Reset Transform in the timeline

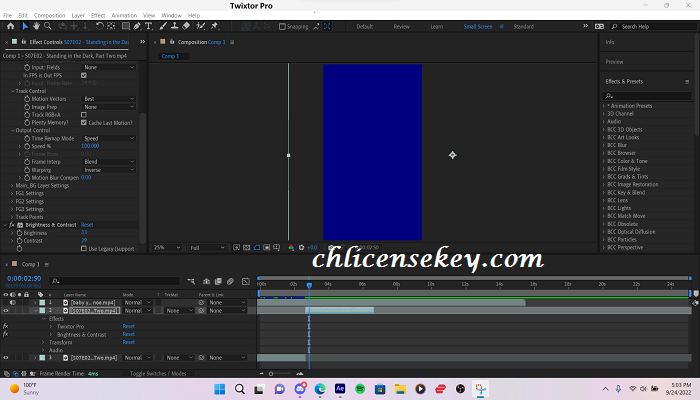pos(129,342)
